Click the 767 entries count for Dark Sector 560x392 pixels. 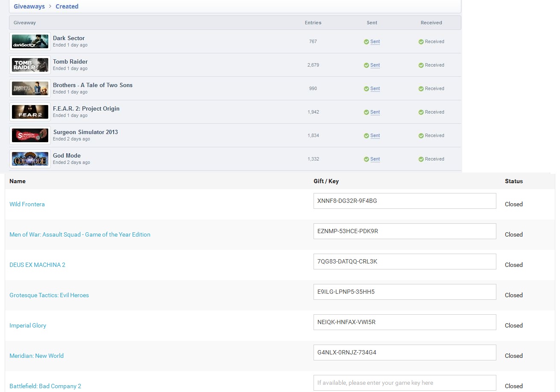click(313, 42)
